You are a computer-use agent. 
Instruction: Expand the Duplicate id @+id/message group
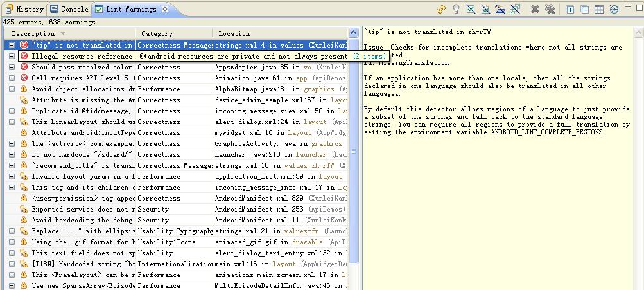coord(12,111)
